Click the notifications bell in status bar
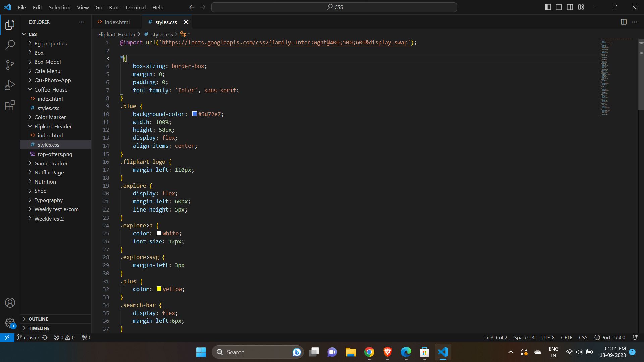This screenshot has width=644, height=362. coord(635,337)
